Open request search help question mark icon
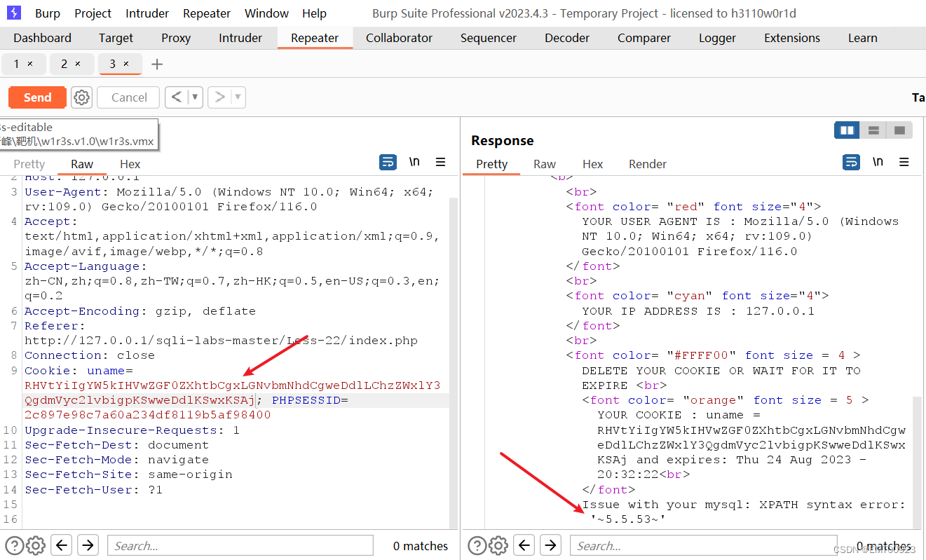 click(13, 545)
